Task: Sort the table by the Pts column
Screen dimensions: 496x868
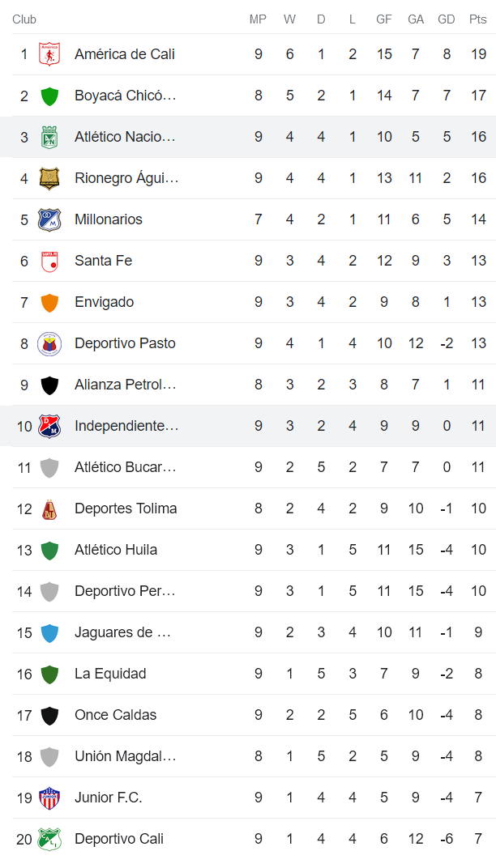Action: pos(477,19)
